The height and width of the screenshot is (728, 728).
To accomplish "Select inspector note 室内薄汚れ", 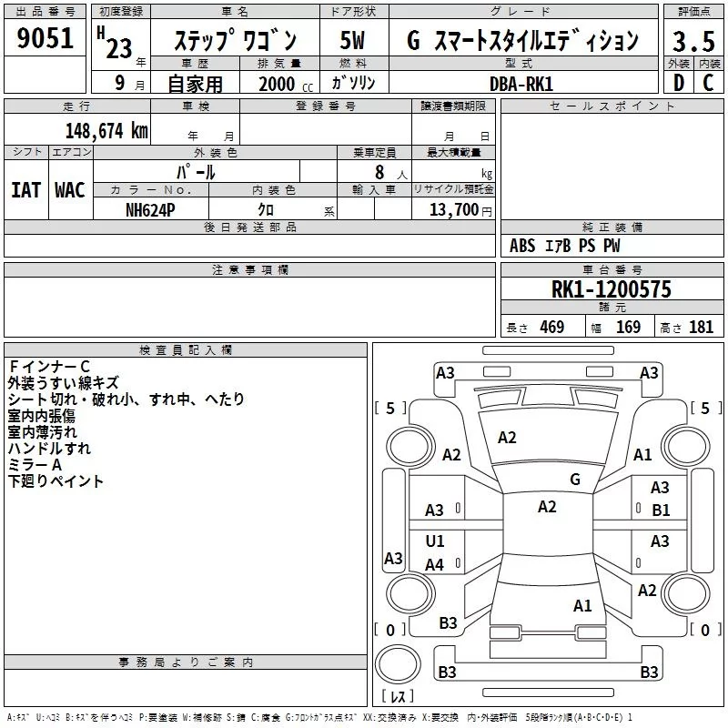I will [42, 431].
